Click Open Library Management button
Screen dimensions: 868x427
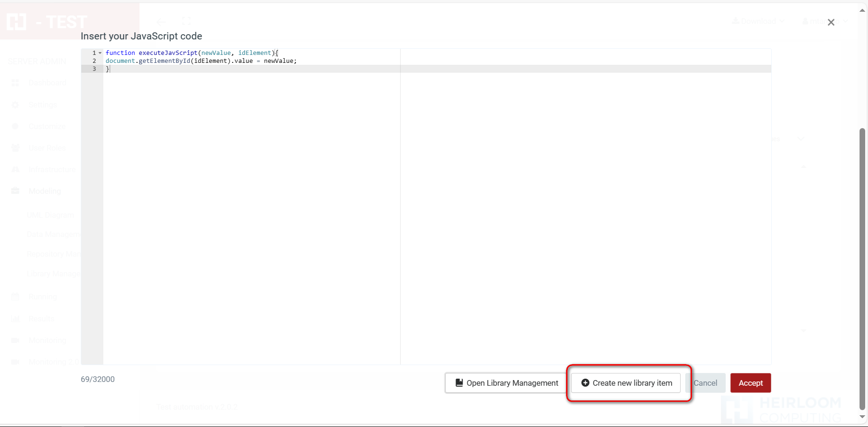506,383
